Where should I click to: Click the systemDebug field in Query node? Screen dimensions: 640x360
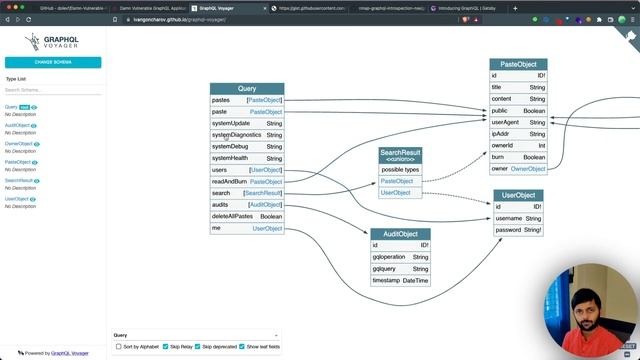(247, 147)
